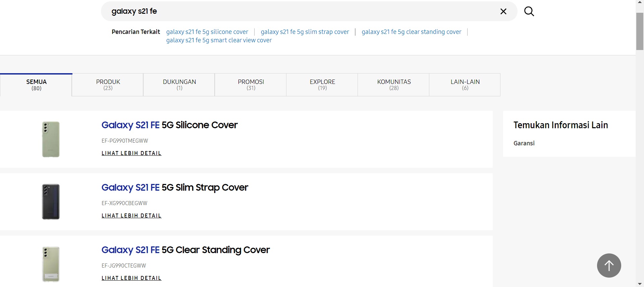This screenshot has height=287, width=644.
Task: Open Galaxy S21 FE 5G Silicone Cover title
Action: click(169, 125)
